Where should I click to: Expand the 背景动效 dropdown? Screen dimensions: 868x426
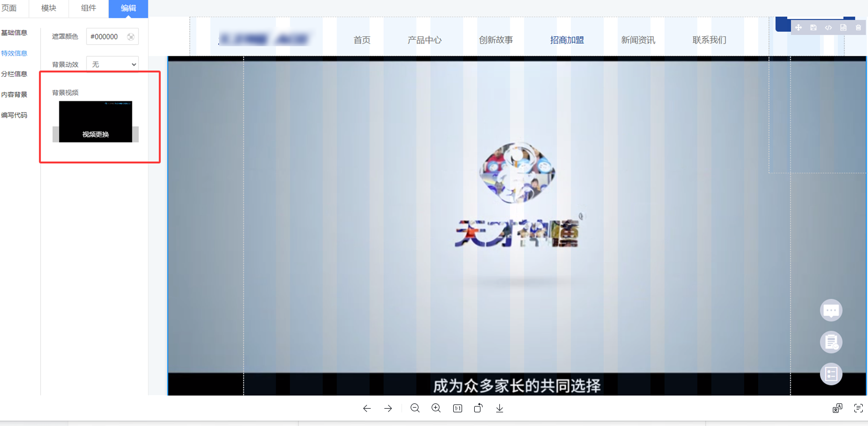tap(112, 64)
